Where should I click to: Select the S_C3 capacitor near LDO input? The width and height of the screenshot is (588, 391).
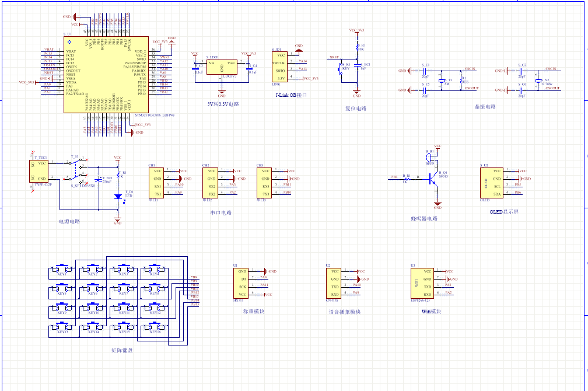tap(195, 69)
